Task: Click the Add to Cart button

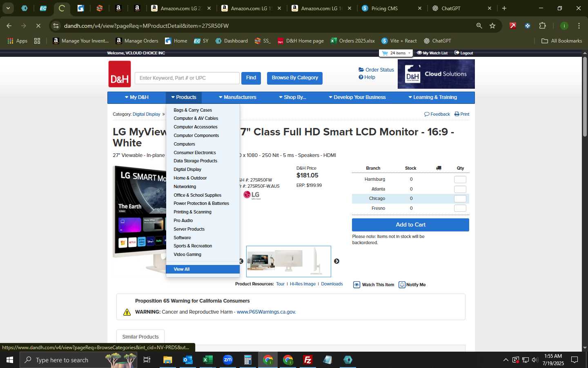Action: (x=410, y=225)
